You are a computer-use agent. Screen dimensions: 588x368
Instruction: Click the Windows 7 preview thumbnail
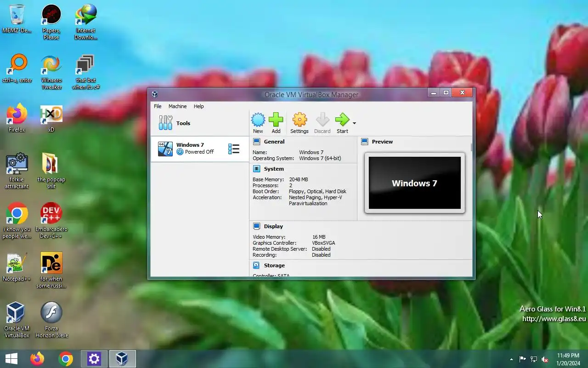(x=415, y=183)
